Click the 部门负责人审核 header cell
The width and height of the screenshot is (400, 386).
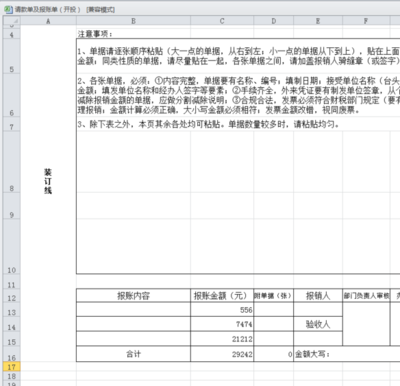tap(366, 296)
